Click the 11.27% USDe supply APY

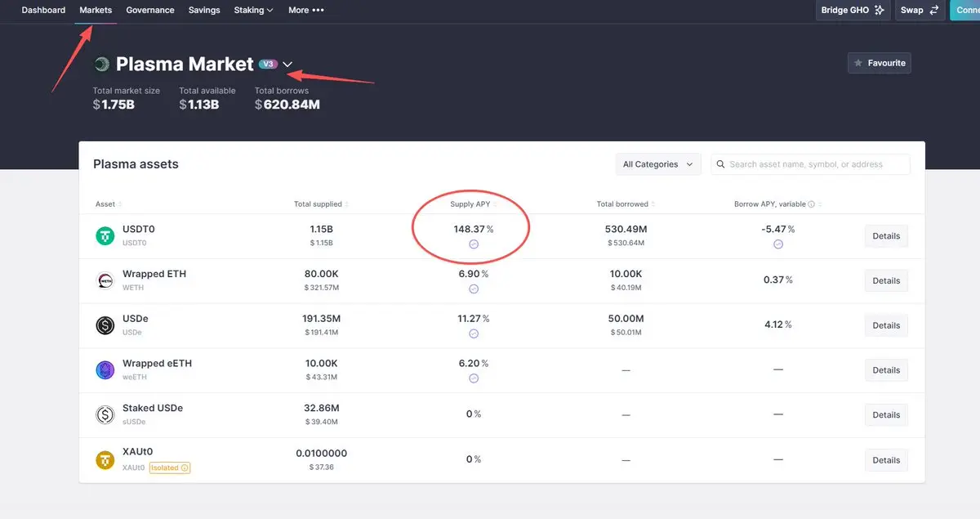474,319
